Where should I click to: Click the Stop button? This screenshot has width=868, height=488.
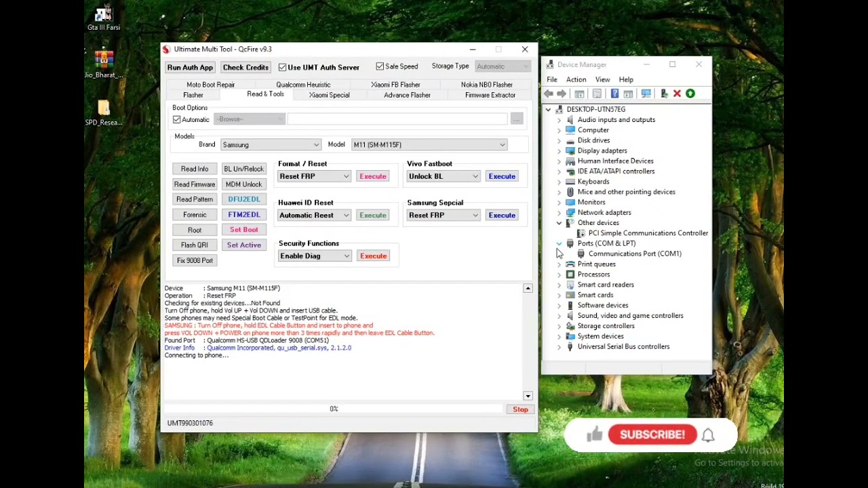click(520, 409)
